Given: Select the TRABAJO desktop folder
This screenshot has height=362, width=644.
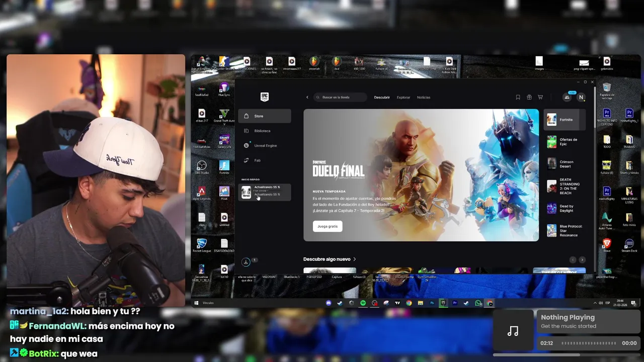Looking at the screenshot, I should click(x=629, y=141).
